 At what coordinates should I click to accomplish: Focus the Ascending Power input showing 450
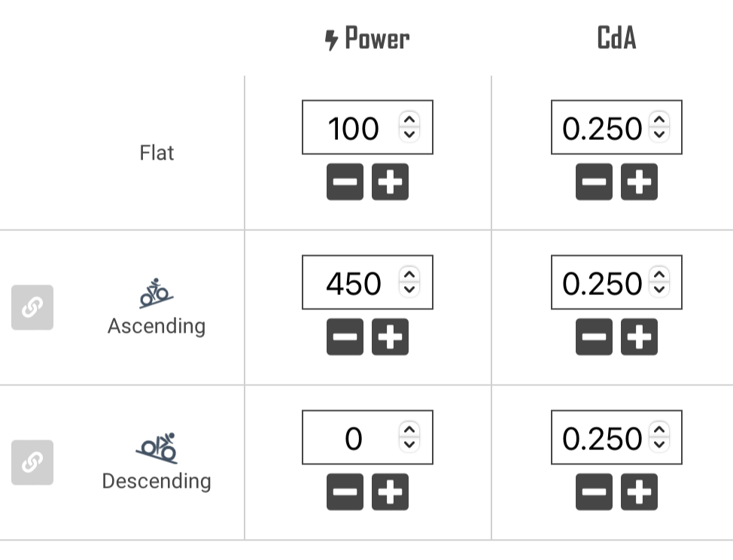pos(354,283)
